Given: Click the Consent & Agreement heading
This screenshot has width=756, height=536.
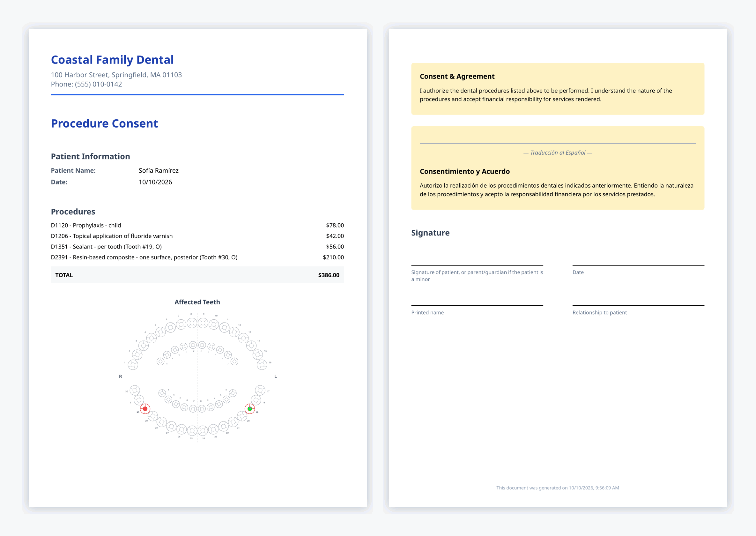Looking at the screenshot, I should 457,76.
